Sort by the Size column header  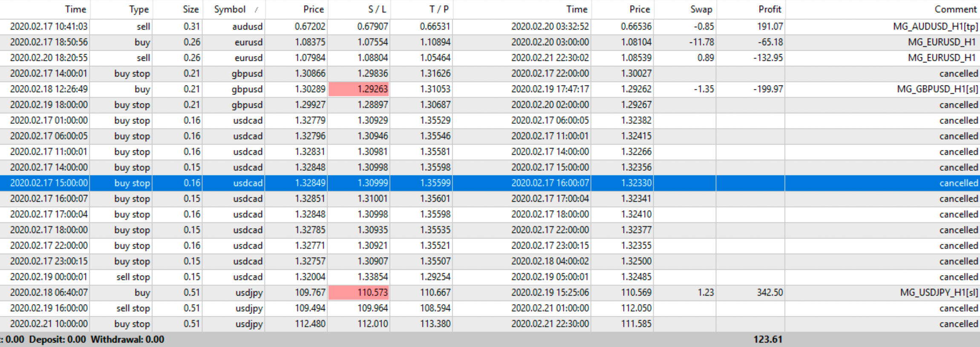(x=191, y=9)
